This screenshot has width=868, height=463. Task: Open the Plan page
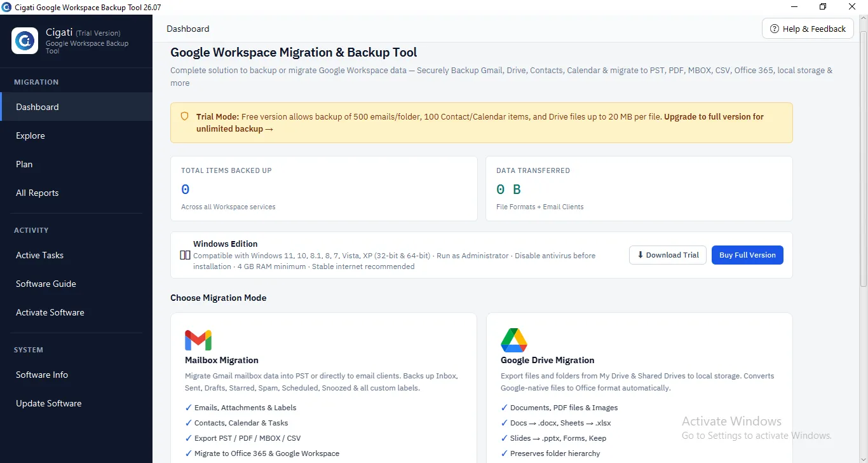[76, 164]
